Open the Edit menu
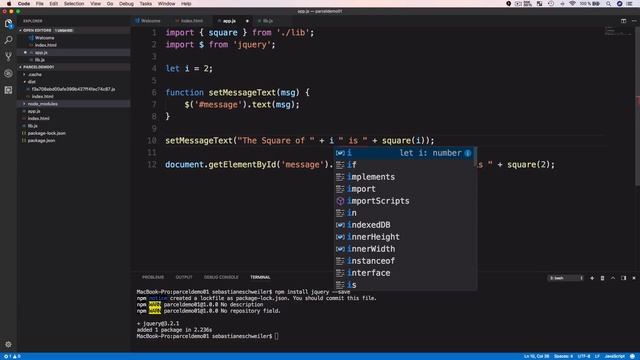The width and height of the screenshot is (640, 360). tap(53, 4)
